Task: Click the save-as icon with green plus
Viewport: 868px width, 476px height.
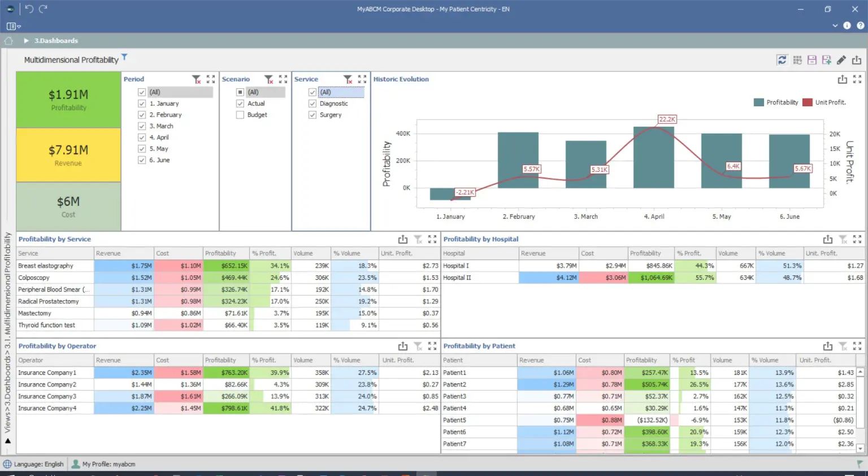Action: coord(826,60)
